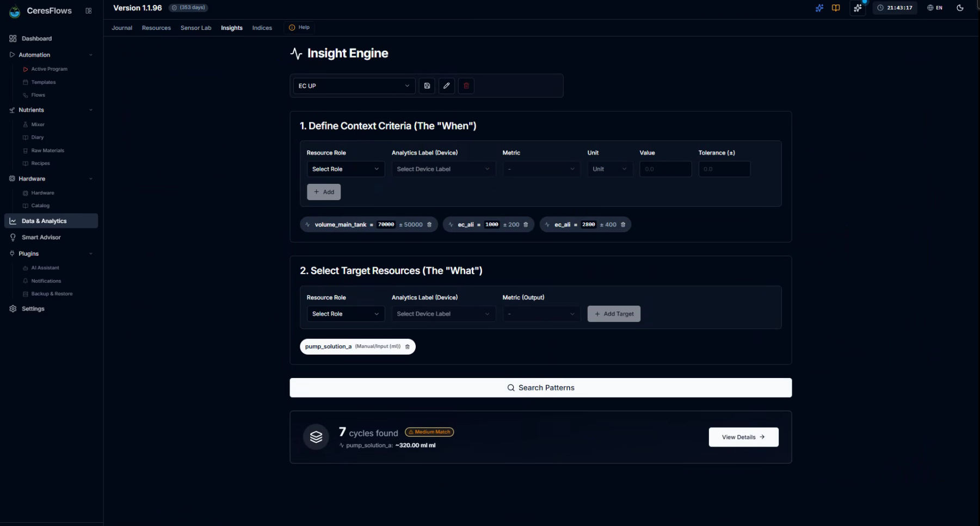
Task: Open Raw Materials under Nutrients
Action: 47,151
